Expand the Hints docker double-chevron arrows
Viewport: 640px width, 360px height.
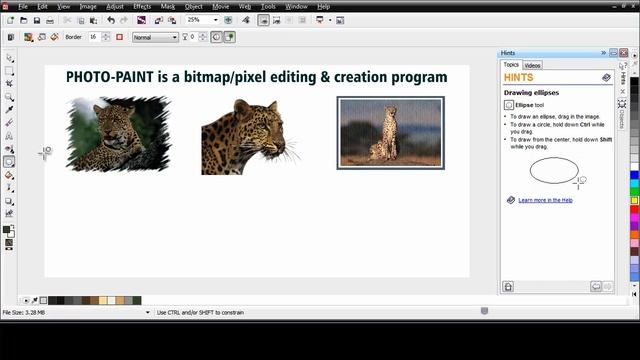603,53
